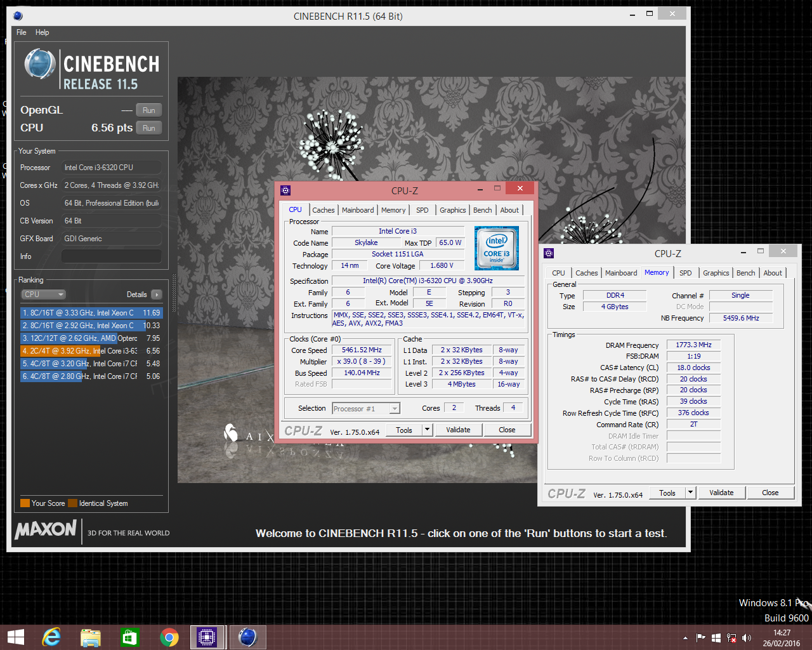Switch to Mainboard tab in front CPU-Z
Viewport: 812px width, 650px height.
click(x=358, y=210)
